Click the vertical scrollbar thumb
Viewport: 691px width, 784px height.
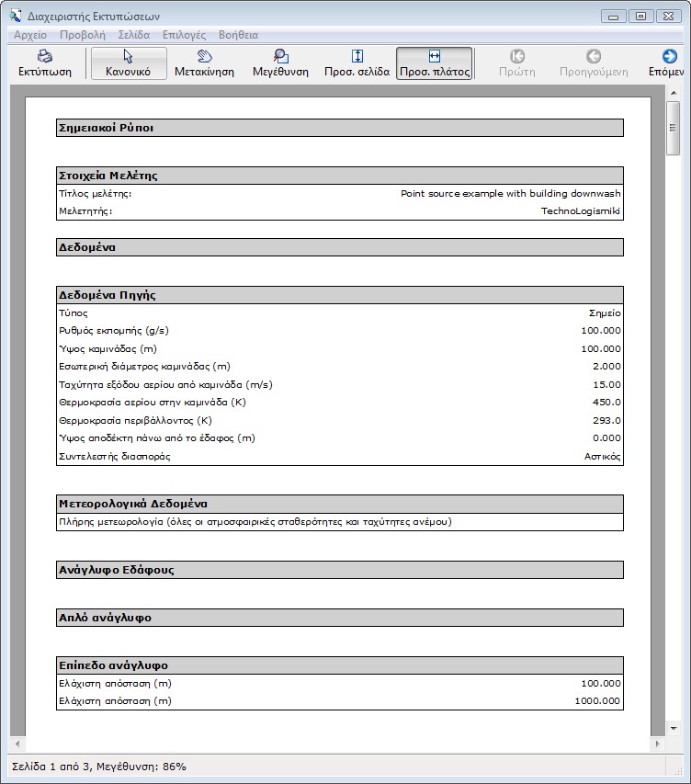[674, 129]
